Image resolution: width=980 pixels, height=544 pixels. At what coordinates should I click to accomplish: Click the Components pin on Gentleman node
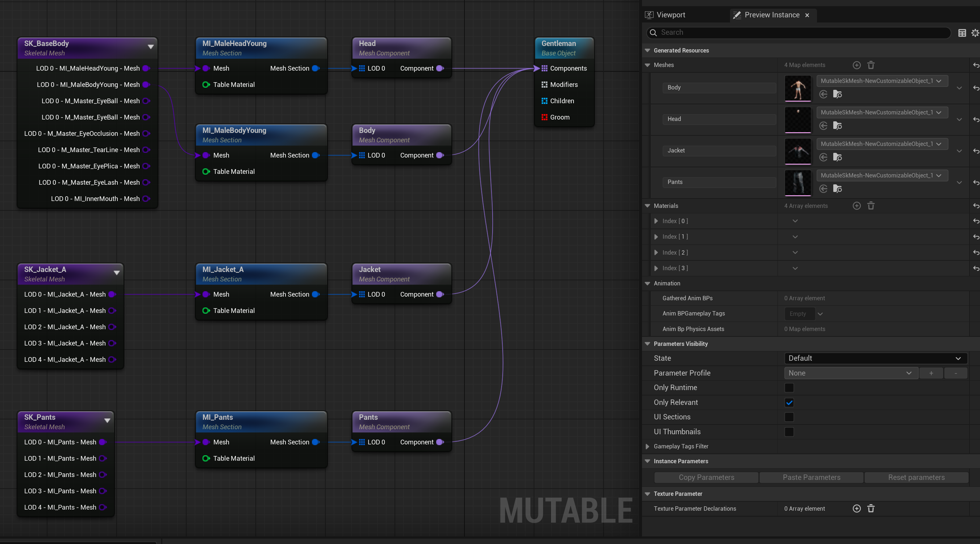545,68
